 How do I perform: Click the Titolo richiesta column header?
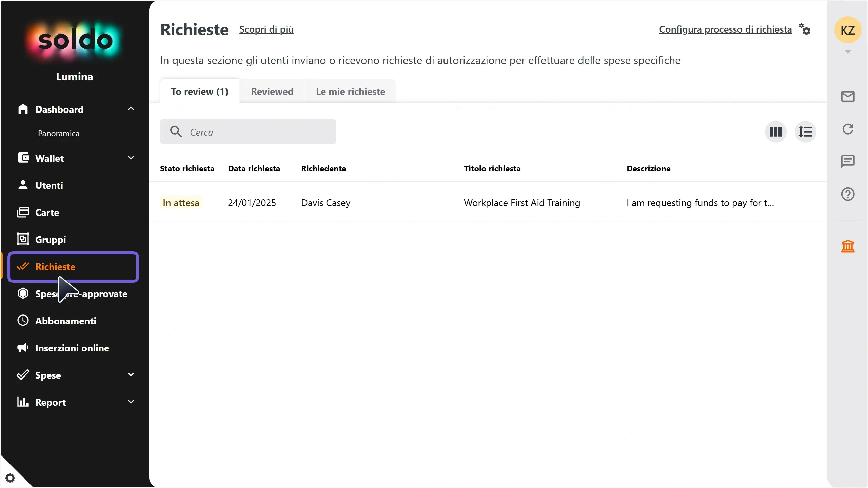click(x=492, y=169)
